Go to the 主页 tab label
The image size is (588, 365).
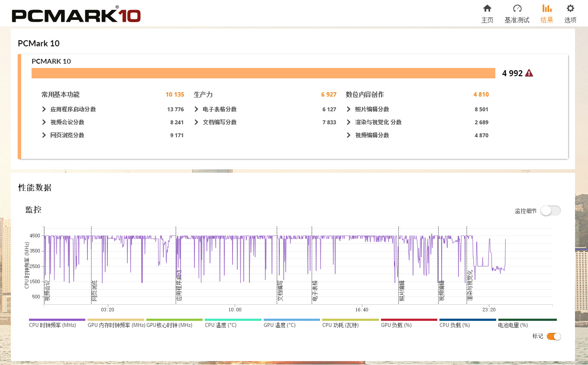click(x=487, y=20)
